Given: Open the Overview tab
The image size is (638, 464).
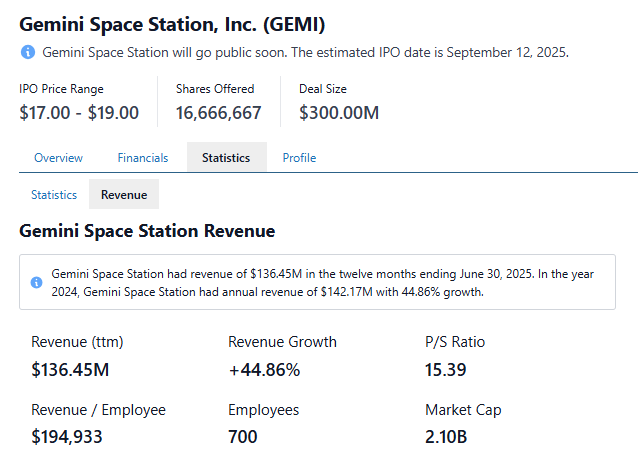Looking at the screenshot, I should [x=58, y=158].
